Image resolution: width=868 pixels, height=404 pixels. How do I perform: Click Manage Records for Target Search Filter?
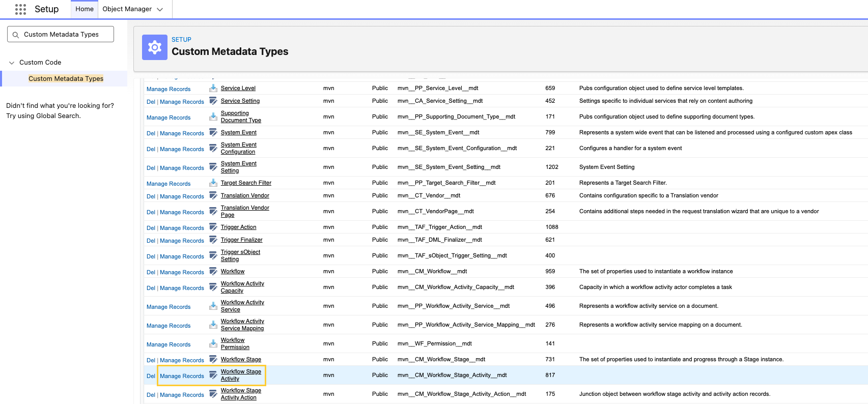pyautogui.click(x=169, y=184)
